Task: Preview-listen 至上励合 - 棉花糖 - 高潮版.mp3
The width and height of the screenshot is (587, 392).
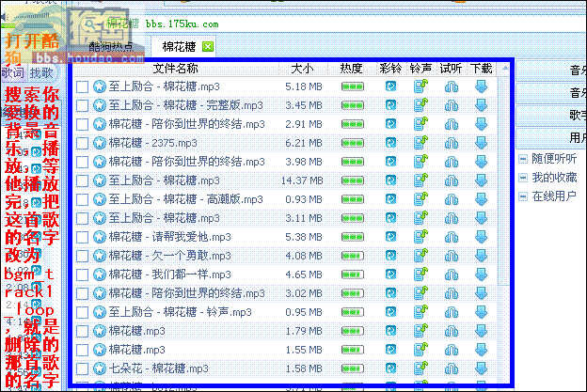Action: tap(452, 199)
